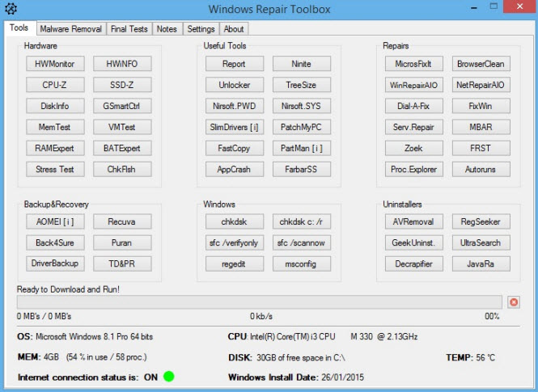
Task: Open the Ninite tool
Action: 302,64
